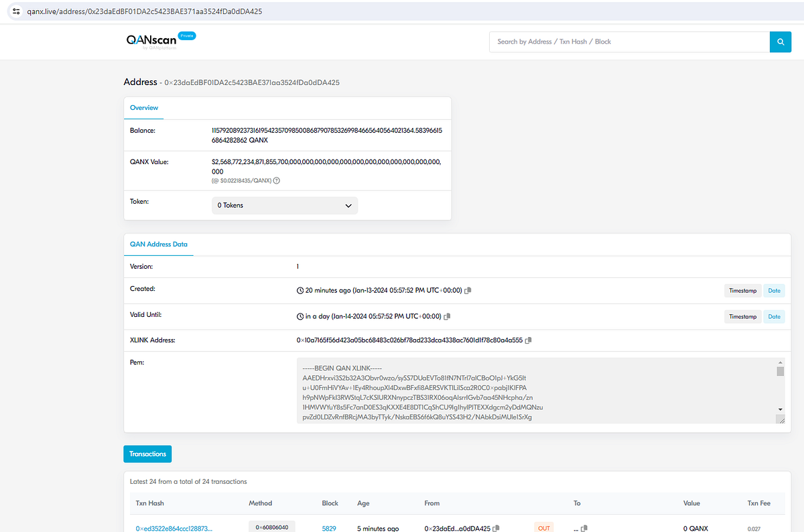Click the search magnifying glass icon

click(780, 41)
